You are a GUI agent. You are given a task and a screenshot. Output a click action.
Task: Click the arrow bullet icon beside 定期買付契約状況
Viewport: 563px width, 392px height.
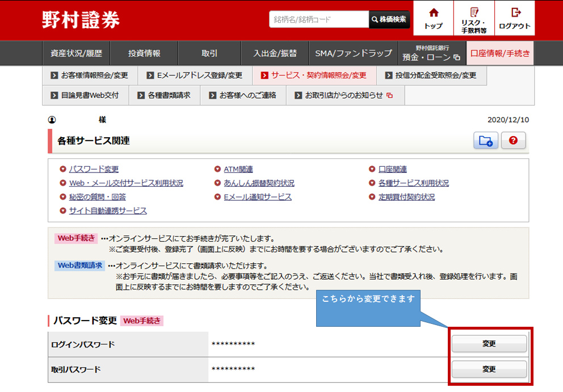(x=372, y=197)
